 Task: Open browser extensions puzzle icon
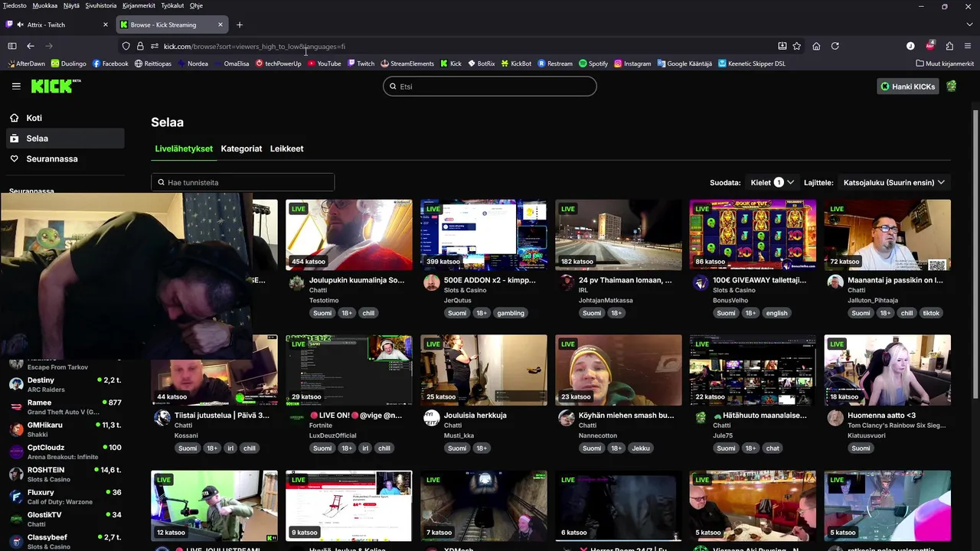click(949, 46)
